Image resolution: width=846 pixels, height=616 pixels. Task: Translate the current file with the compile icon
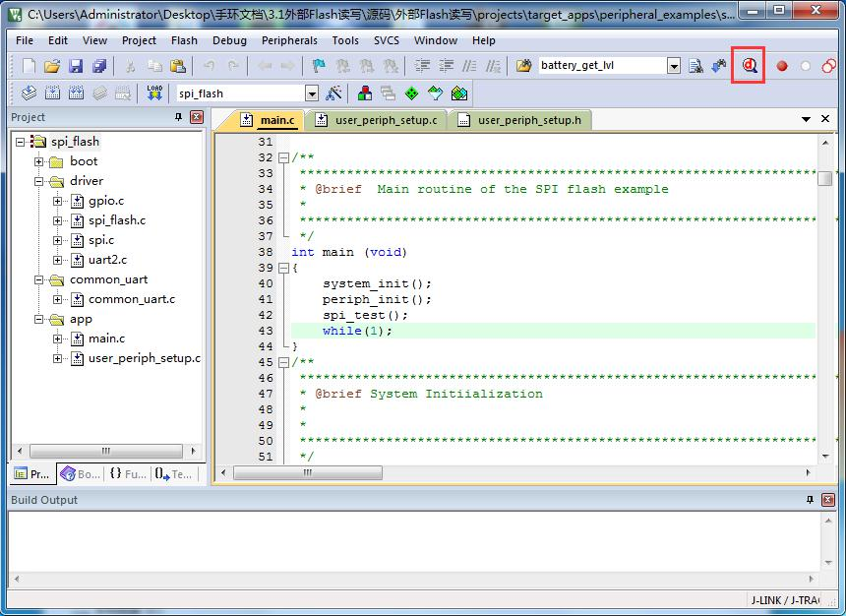[29, 93]
